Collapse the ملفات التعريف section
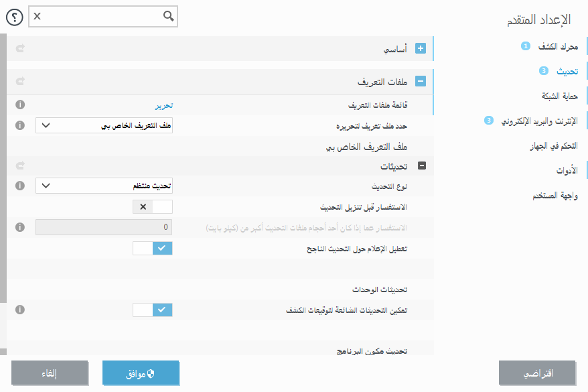Screen dimensions: 588x392 pos(421,80)
